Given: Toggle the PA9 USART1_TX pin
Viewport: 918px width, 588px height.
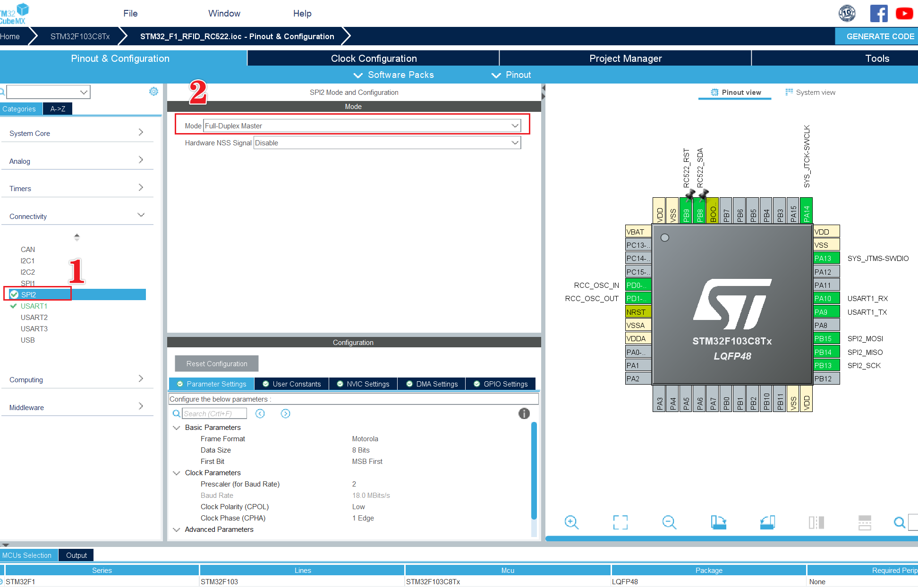Looking at the screenshot, I should click(826, 312).
